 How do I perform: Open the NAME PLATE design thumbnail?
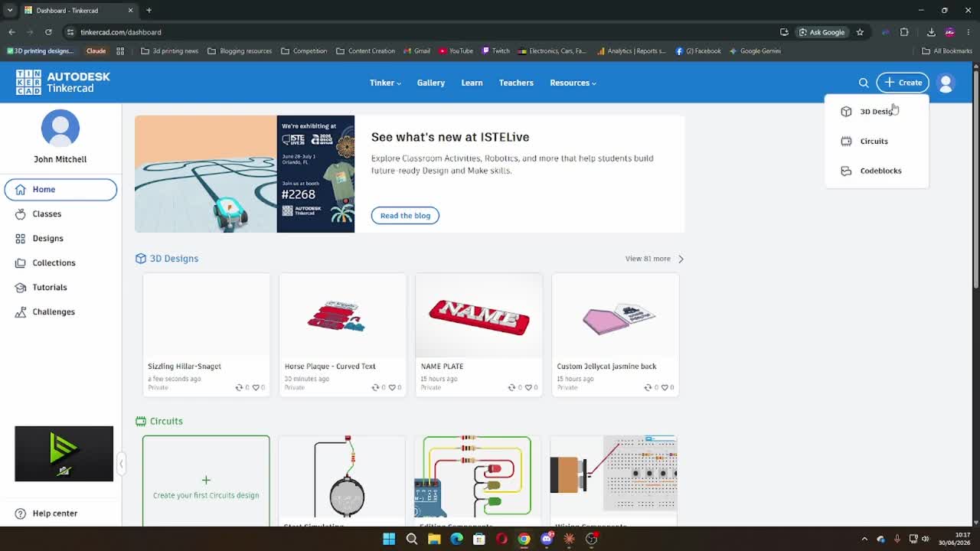(479, 315)
